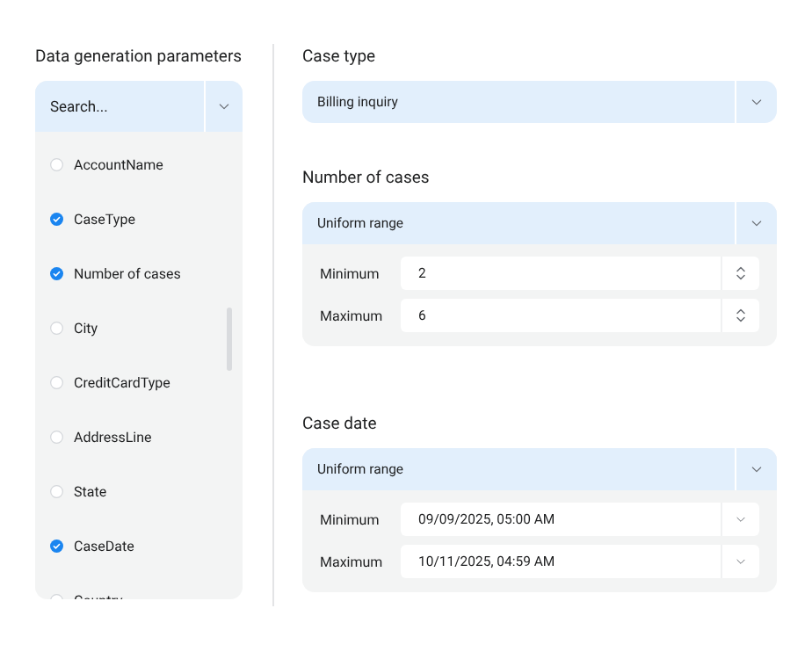The height and width of the screenshot is (659, 812).
Task: Click the Minimum number of cases input
Action: click(x=561, y=273)
